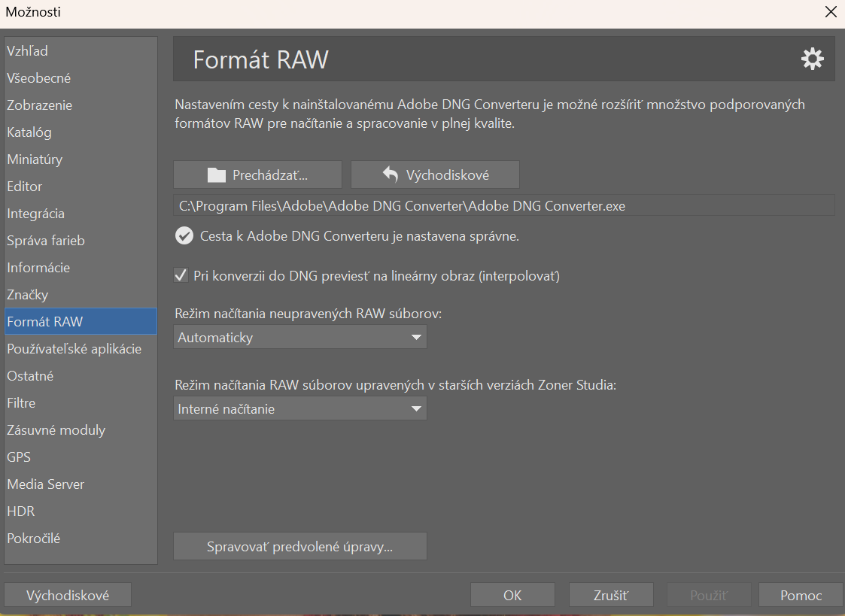This screenshot has height=616, width=845.
Task: Select Integrácia in the sidebar
Action: click(x=81, y=214)
